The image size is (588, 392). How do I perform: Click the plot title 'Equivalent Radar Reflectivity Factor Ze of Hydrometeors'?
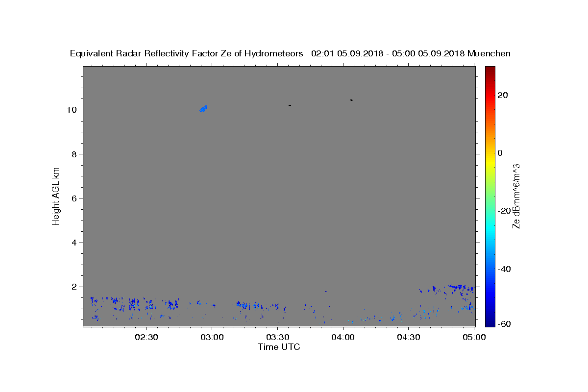pyautogui.click(x=186, y=54)
